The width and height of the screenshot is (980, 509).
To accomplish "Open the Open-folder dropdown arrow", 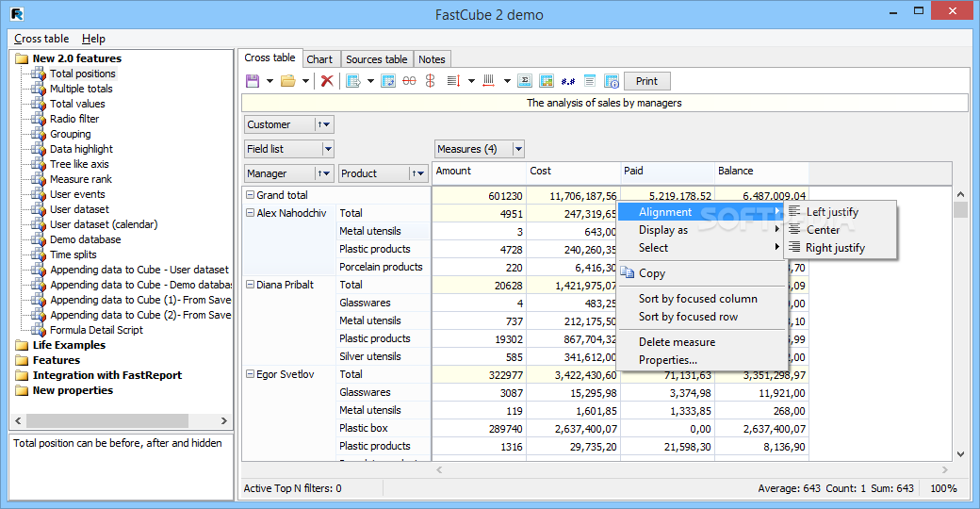I will coord(305,81).
